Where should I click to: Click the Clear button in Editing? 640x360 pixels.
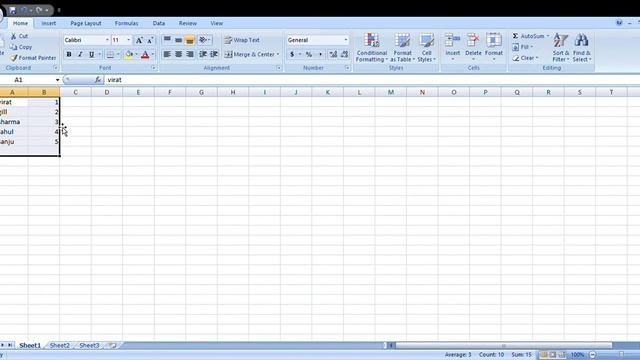tap(525, 58)
